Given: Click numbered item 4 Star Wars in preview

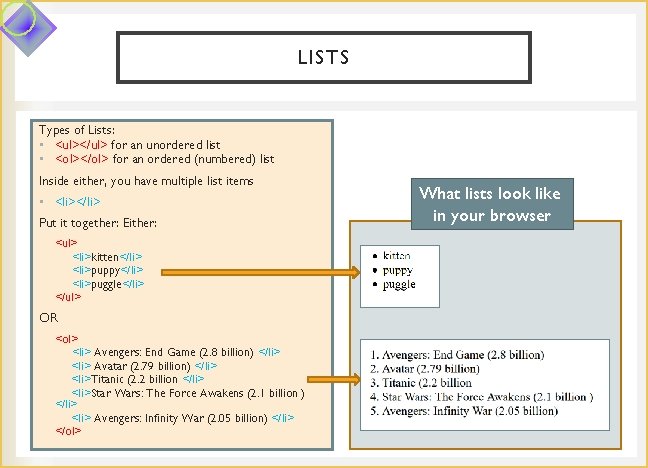Looking at the screenshot, I should (x=482, y=397).
